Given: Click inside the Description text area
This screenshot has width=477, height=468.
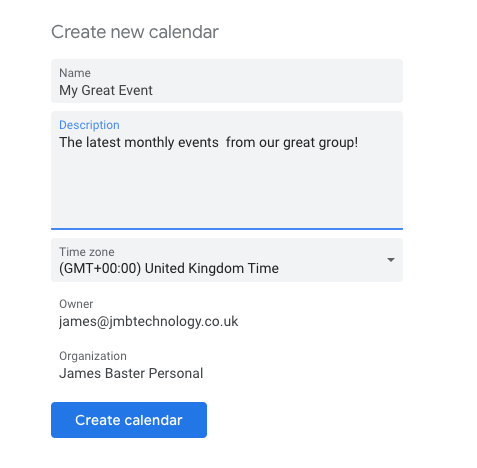Looking at the screenshot, I should coord(227,170).
